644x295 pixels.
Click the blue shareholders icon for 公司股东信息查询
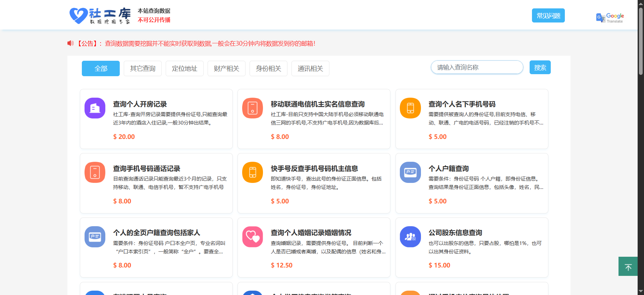[410, 237]
